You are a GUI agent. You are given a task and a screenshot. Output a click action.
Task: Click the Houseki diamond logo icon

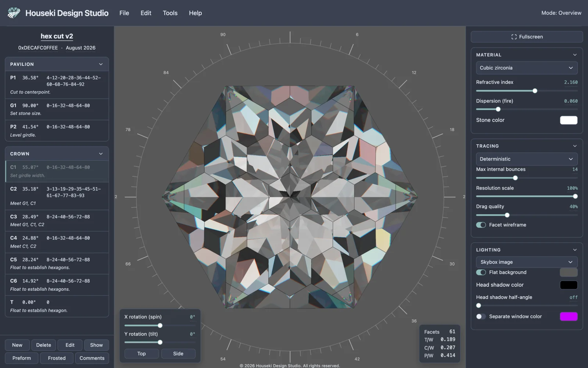[14, 13]
